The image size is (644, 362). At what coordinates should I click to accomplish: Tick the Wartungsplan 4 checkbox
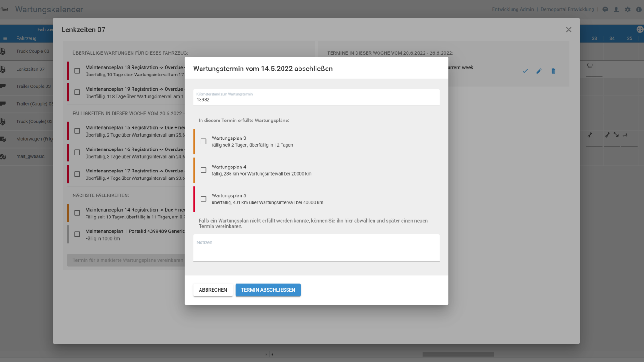(x=203, y=170)
